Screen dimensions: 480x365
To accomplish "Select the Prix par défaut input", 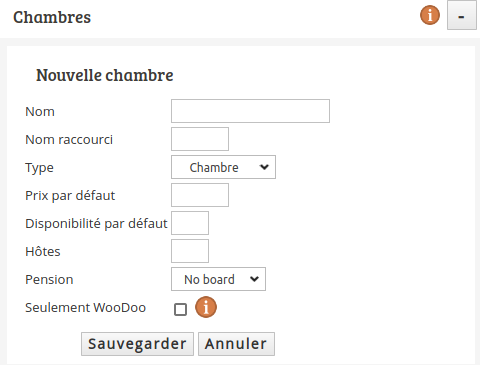I will (x=200, y=195).
